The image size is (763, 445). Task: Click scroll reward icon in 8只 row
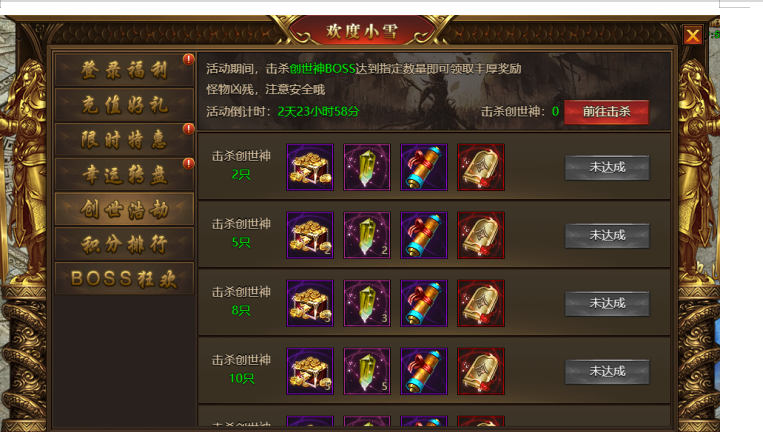point(424,303)
